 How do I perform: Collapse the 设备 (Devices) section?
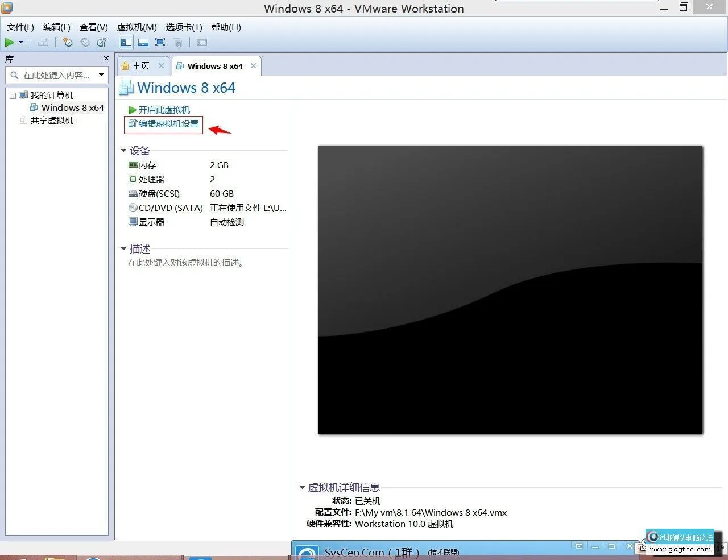pos(123,150)
